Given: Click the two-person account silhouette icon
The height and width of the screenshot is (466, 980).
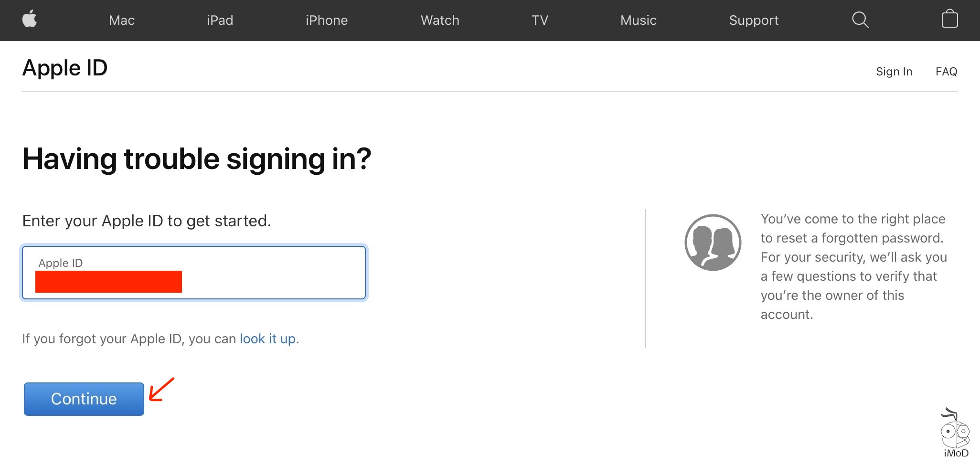Looking at the screenshot, I should point(713,243).
